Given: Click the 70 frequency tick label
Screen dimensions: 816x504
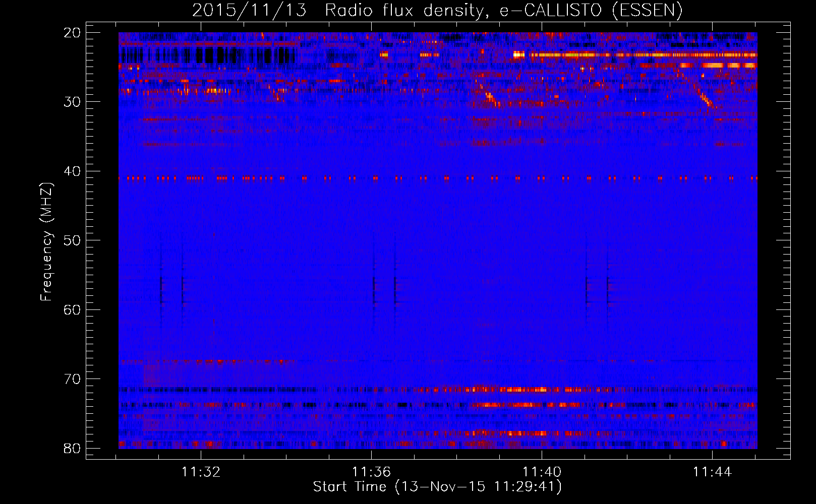Looking at the screenshot, I should (x=73, y=379).
